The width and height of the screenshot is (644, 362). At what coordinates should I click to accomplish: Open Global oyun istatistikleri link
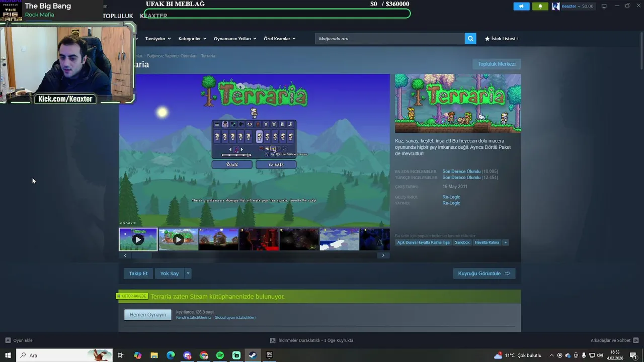235,318
